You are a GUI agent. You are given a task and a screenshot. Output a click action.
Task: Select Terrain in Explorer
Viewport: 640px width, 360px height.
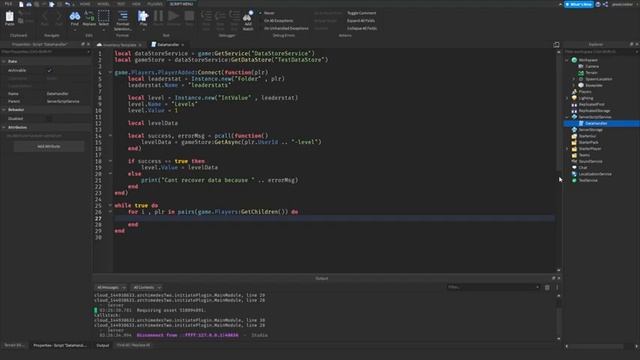591,73
